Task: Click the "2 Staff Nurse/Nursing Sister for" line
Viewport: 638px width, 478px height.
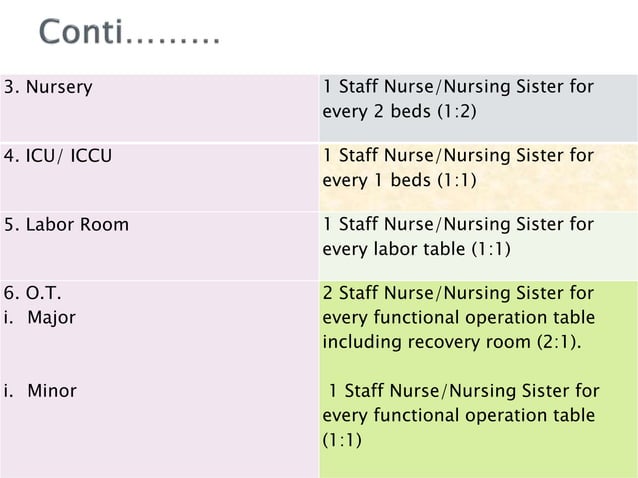Action: (x=458, y=294)
